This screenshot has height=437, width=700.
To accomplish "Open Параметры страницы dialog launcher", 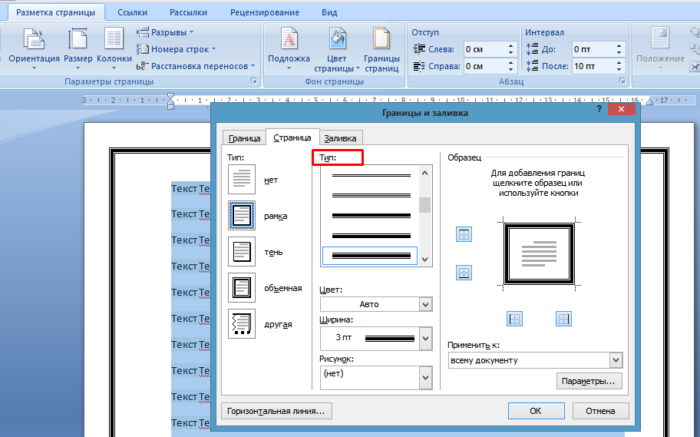I will pos(254,81).
